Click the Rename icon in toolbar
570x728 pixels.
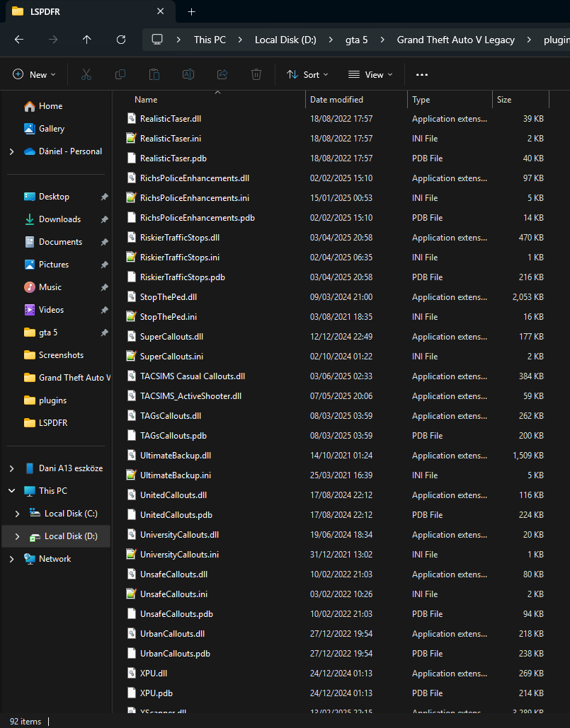tap(188, 74)
